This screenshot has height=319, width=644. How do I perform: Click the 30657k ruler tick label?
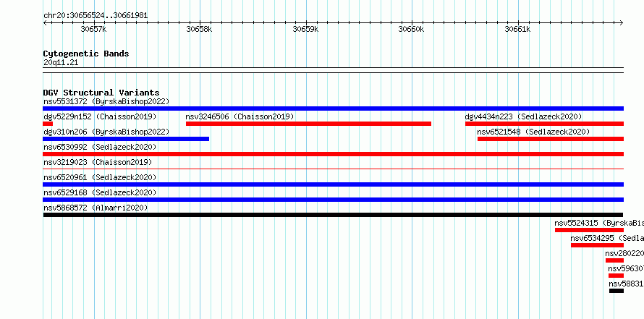(x=93, y=29)
